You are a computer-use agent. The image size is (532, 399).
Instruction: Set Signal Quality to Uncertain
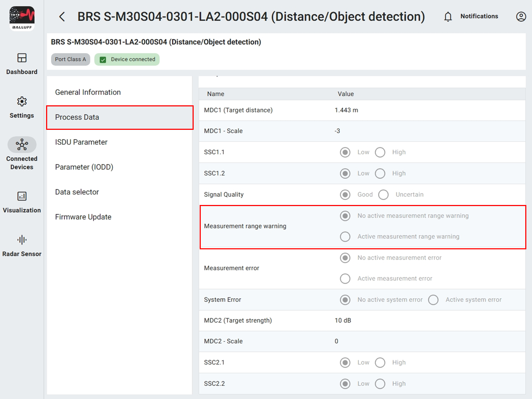pos(383,195)
